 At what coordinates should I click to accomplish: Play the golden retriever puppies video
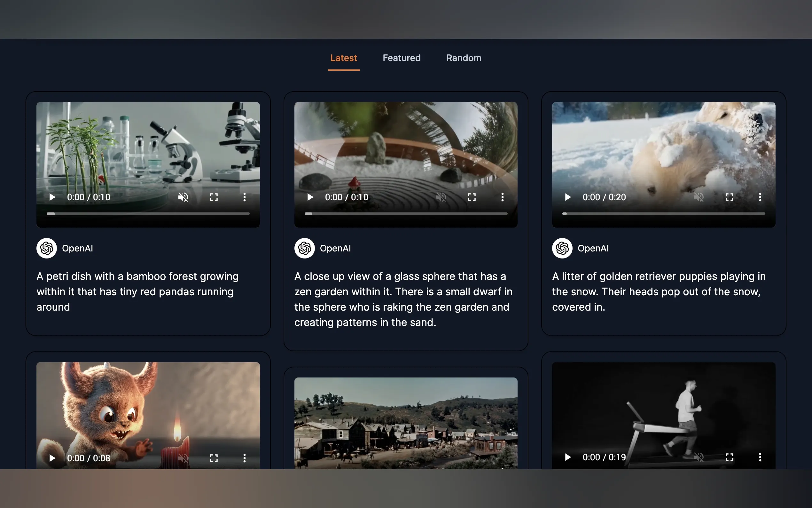(568, 197)
